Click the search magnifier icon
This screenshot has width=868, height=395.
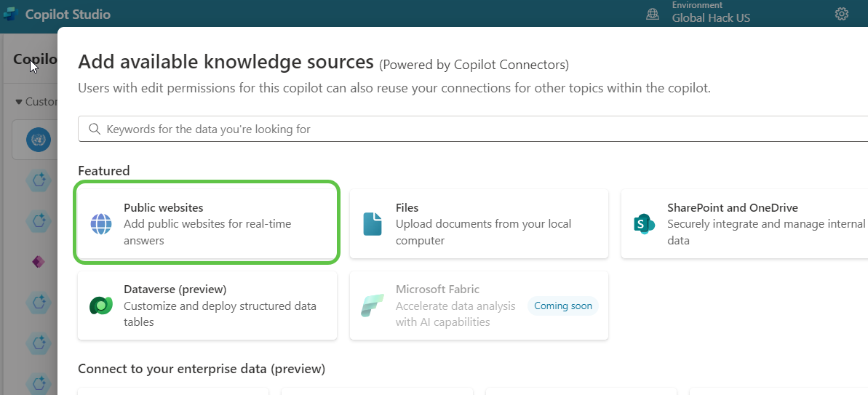95,129
